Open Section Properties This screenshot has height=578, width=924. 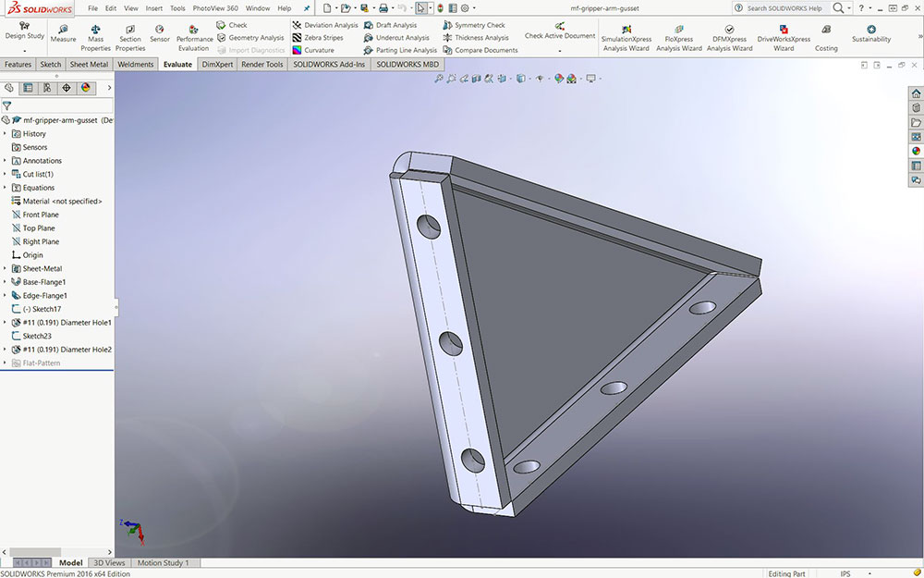pyautogui.click(x=130, y=33)
